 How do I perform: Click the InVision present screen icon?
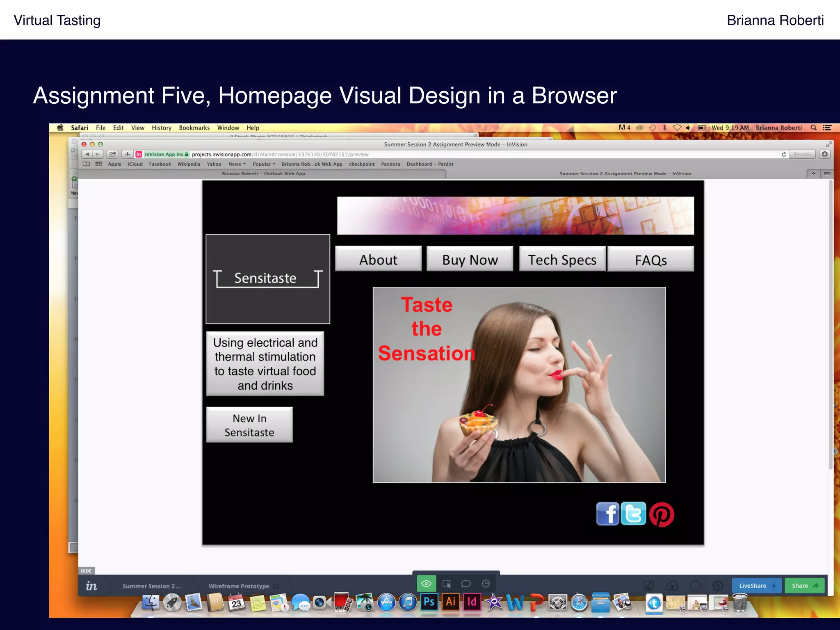pyautogui.click(x=649, y=586)
